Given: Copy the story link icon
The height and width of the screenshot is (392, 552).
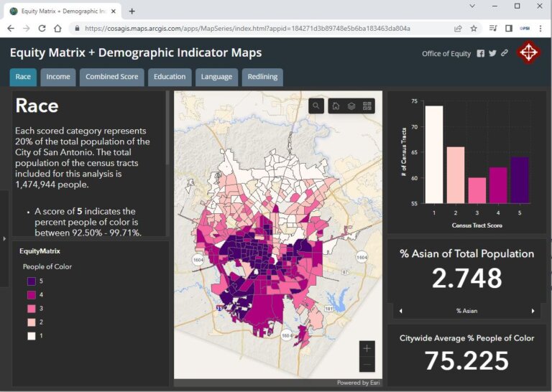Looking at the screenshot, I should coord(504,54).
